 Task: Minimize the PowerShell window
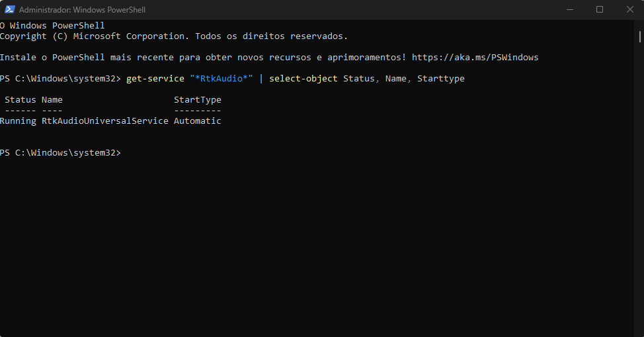coord(570,9)
